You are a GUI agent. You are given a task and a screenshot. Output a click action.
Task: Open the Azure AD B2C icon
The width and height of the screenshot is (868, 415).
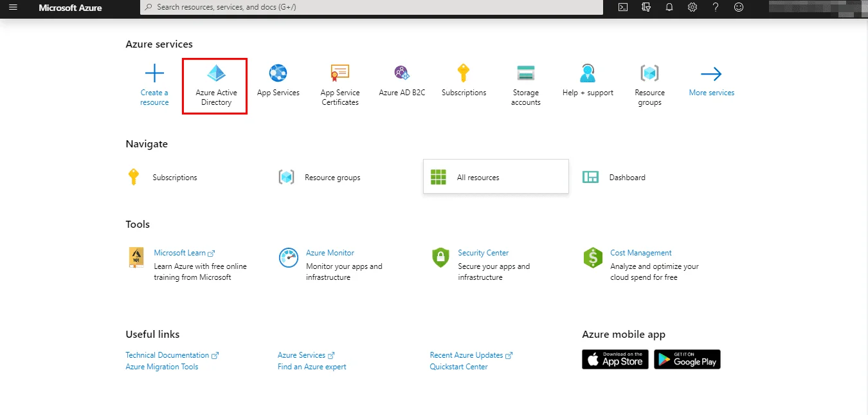(x=402, y=73)
